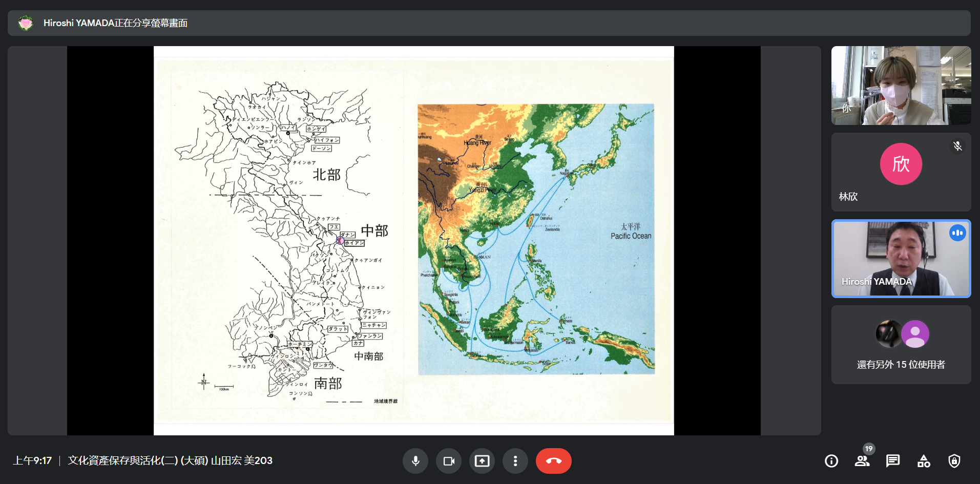Mute the microphone
Image resolution: width=980 pixels, height=484 pixels.
click(415, 461)
